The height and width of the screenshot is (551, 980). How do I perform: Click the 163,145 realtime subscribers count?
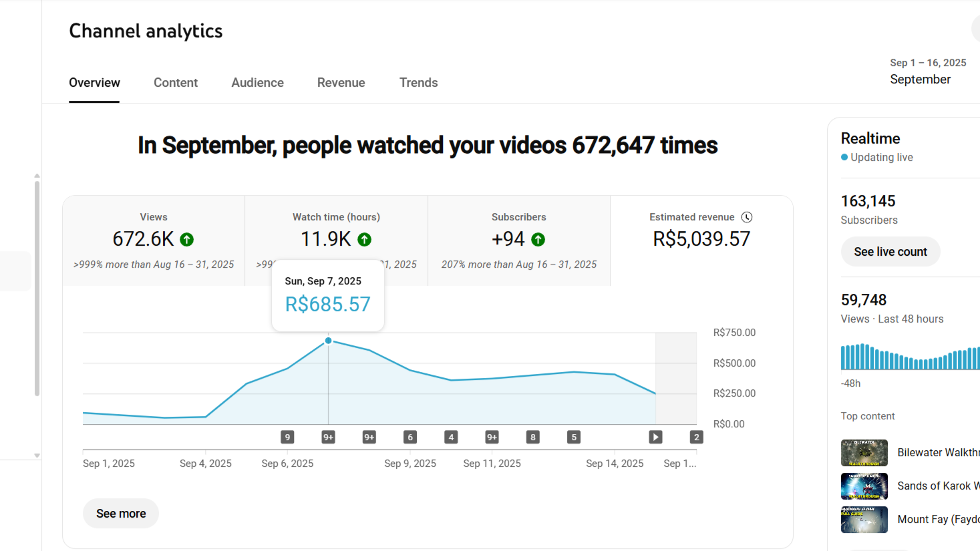[868, 201]
